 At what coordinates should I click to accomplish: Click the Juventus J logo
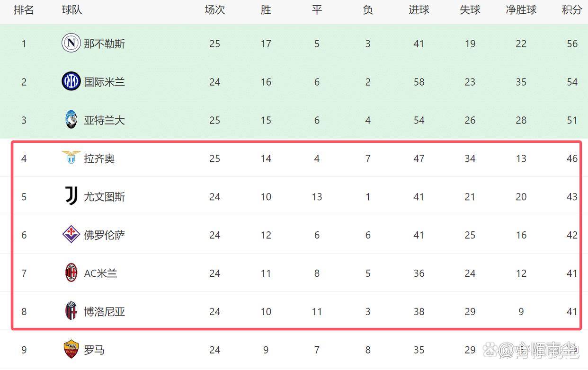click(x=71, y=196)
